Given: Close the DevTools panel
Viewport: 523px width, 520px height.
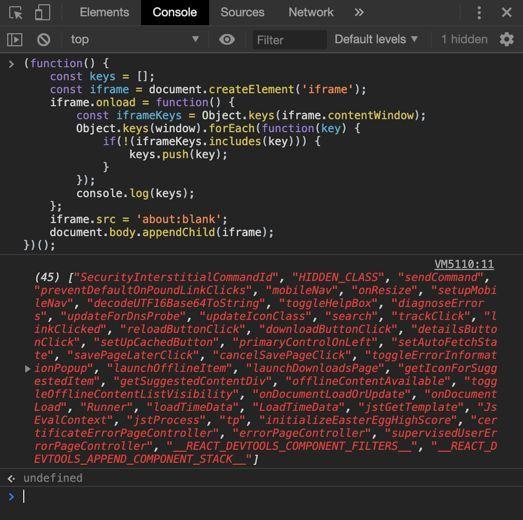Looking at the screenshot, I should click(507, 13).
